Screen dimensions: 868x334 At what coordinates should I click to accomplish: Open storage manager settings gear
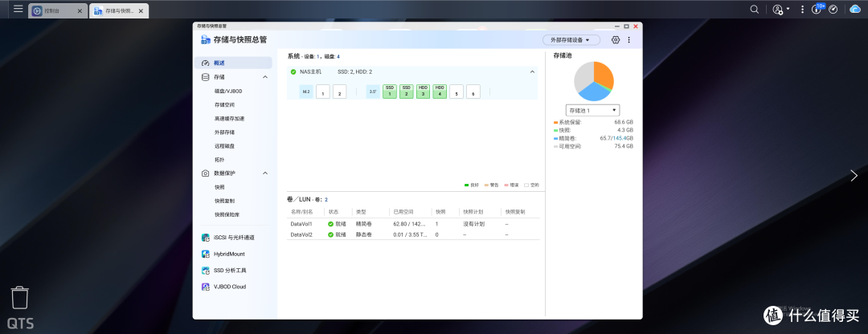(615, 40)
